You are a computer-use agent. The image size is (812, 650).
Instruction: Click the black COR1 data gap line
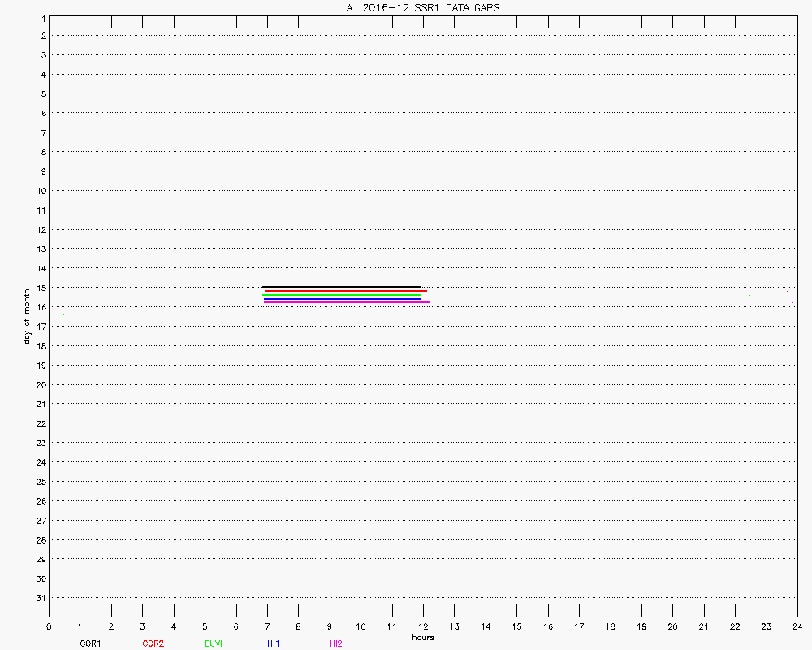342,287
